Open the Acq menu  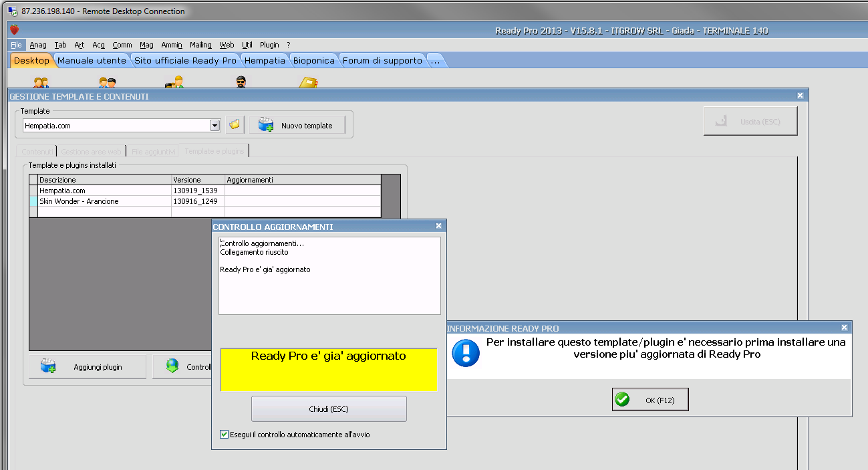(99, 45)
